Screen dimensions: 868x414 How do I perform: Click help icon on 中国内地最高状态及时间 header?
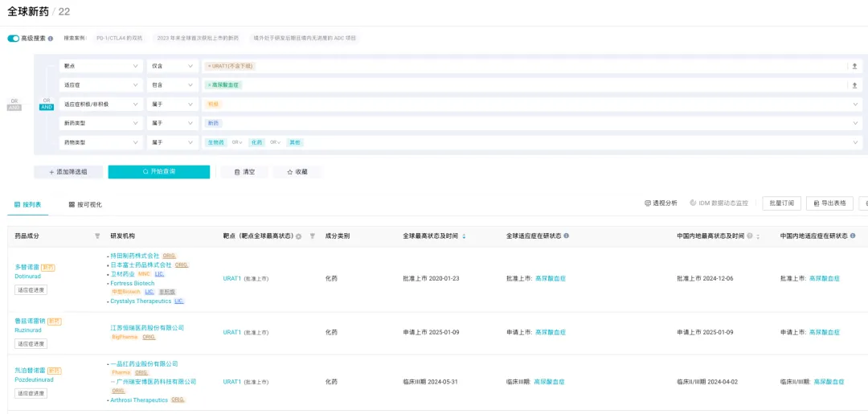click(x=750, y=236)
